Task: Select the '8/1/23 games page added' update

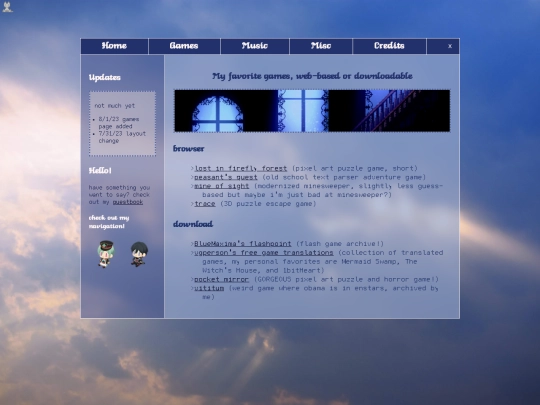Action: [x=119, y=123]
